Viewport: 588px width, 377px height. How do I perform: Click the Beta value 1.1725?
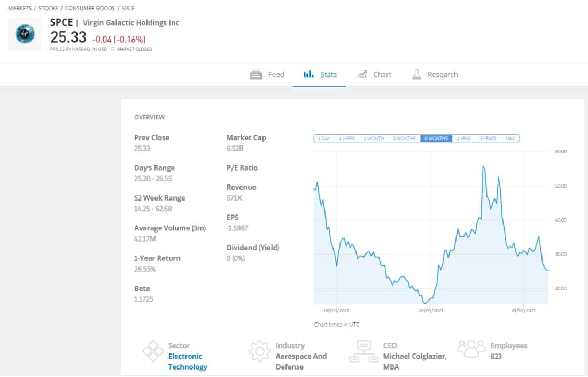pos(144,299)
